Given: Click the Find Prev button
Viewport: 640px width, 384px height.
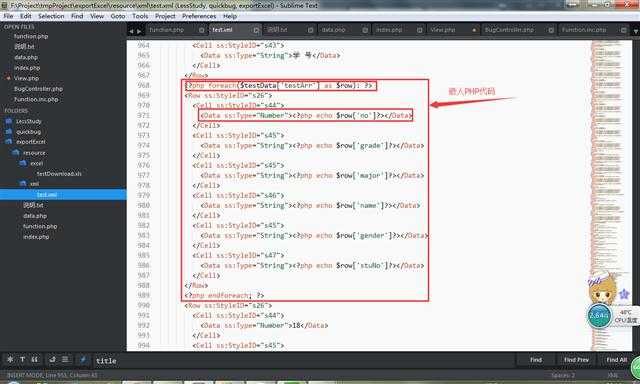Looking at the screenshot, I should [576, 360].
